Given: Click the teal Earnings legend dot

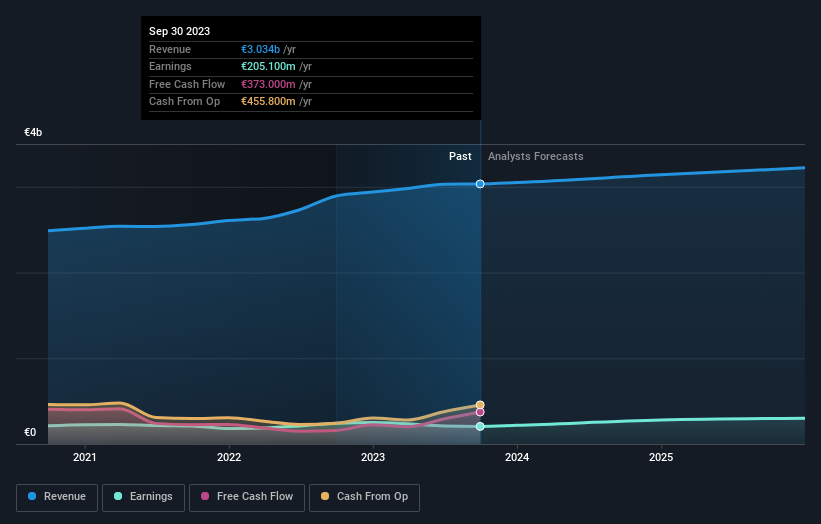Looking at the screenshot, I should [118, 496].
